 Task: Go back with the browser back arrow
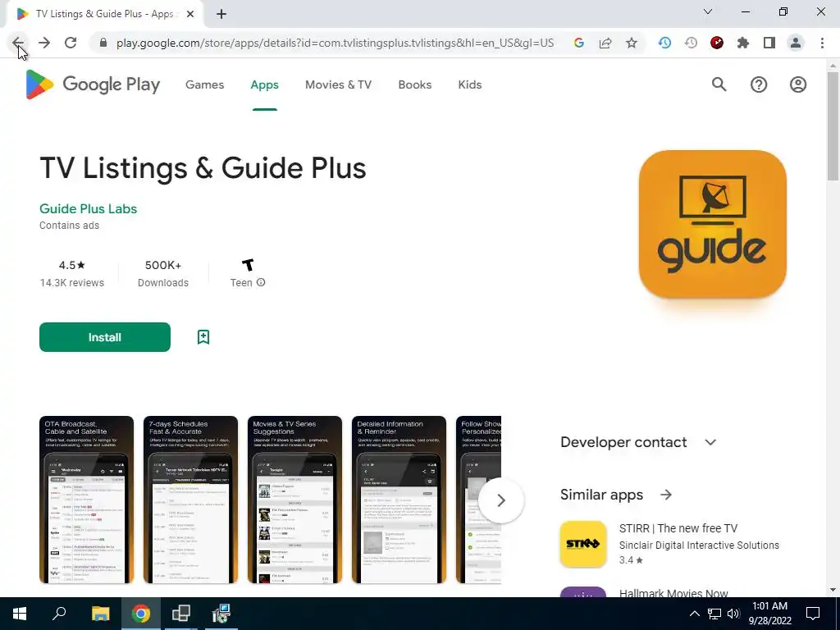point(18,43)
